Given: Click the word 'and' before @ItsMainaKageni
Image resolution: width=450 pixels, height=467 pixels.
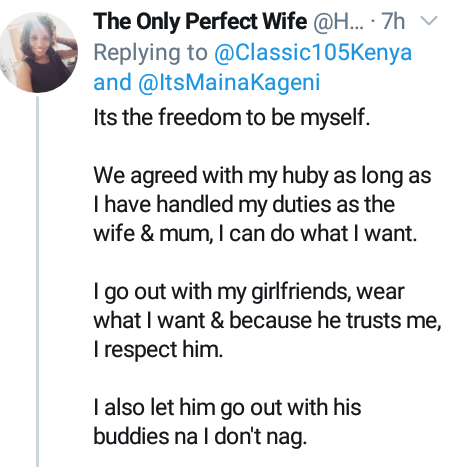Looking at the screenshot, I should coord(112,82).
